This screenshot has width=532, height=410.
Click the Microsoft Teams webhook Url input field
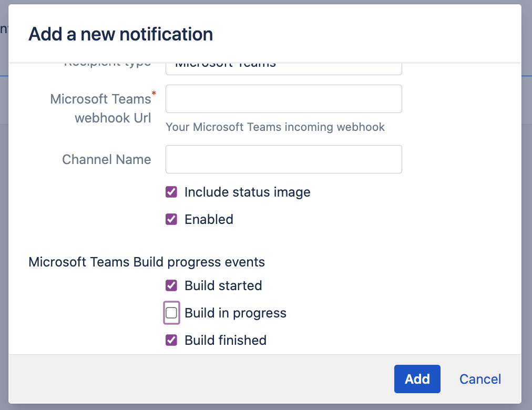[x=283, y=99]
